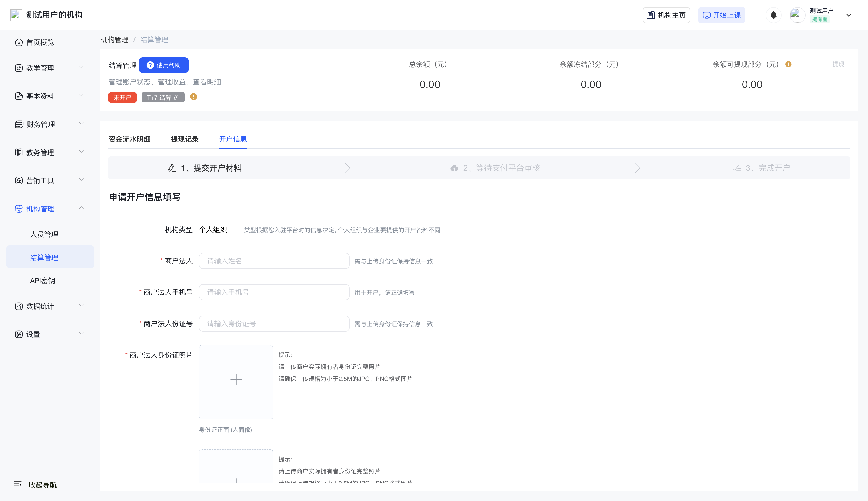Expand the 基本资料 menu chevron
Image resolution: width=868 pixels, height=501 pixels.
coord(81,95)
